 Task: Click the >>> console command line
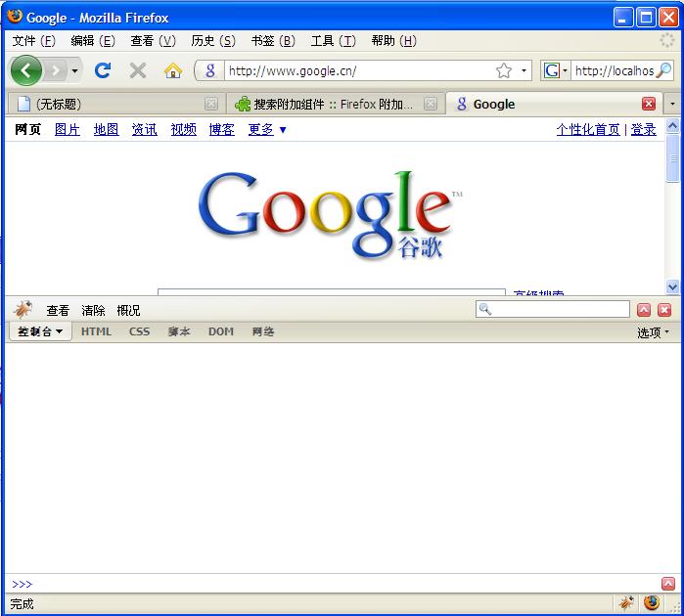pyautogui.click(x=334, y=584)
